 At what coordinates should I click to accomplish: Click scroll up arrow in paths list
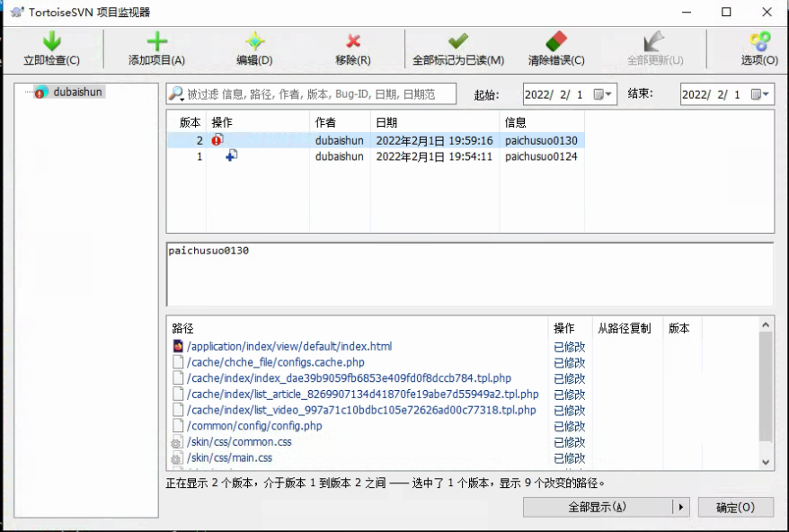(x=766, y=325)
